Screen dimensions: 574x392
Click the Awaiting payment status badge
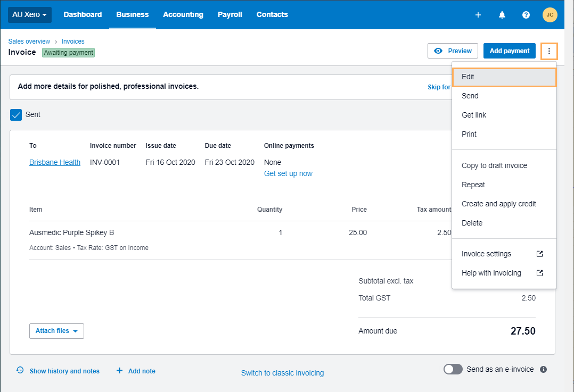click(x=69, y=53)
